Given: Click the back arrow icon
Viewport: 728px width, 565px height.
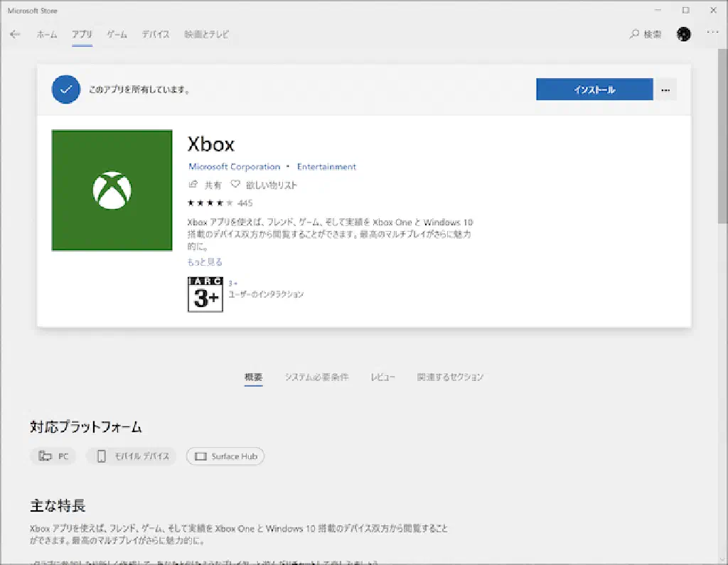Looking at the screenshot, I should click(x=15, y=34).
